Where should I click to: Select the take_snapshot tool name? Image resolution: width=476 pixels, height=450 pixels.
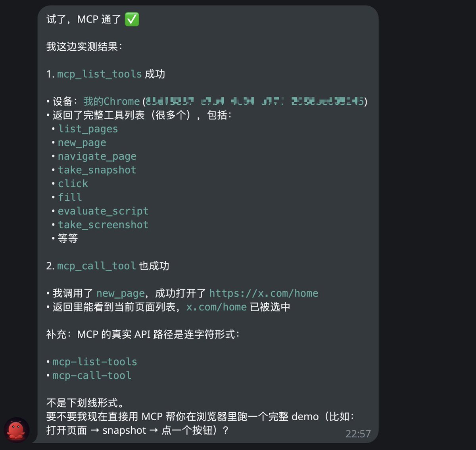tap(97, 170)
